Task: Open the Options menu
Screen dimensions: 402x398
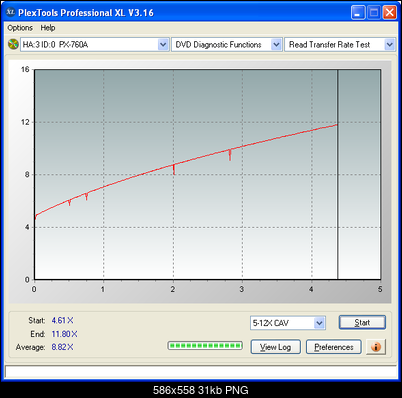Action: click(20, 28)
